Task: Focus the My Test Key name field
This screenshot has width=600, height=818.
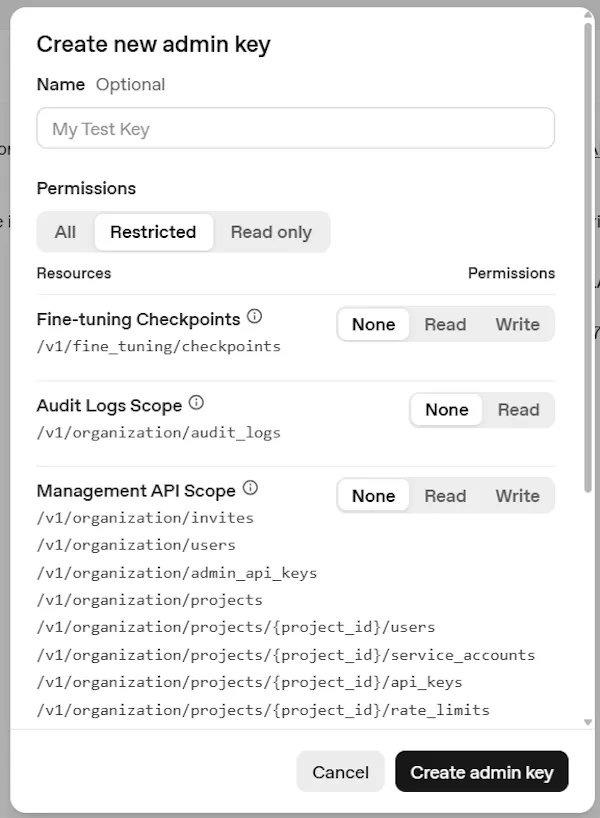Action: click(x=295, y=128)
